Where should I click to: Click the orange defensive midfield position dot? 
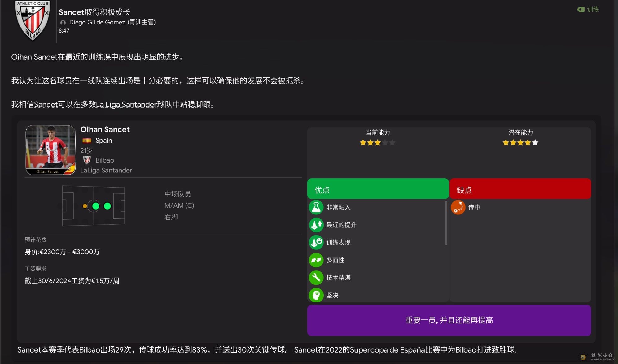[85, 206]
